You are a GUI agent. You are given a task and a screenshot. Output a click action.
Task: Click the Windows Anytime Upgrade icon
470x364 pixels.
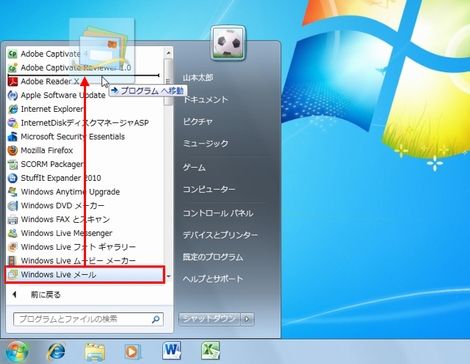coord(13,192)
